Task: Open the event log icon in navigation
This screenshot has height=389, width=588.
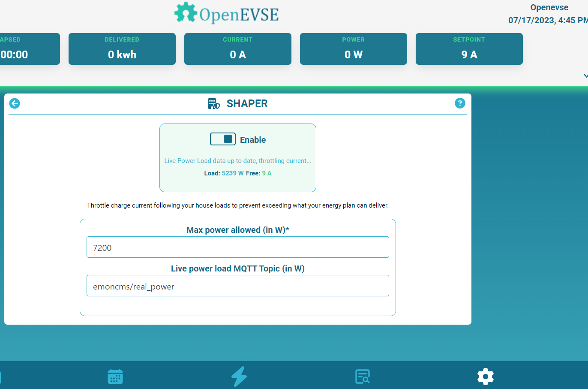Action: click(x=363, y=377)
